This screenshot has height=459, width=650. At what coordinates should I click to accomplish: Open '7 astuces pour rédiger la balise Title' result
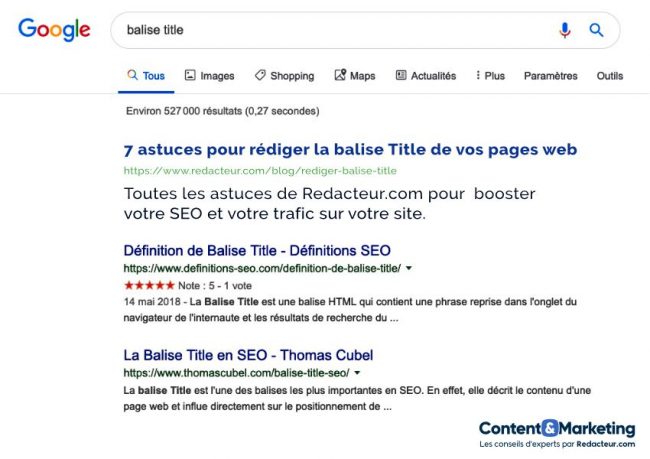click(x=350, y=150)
